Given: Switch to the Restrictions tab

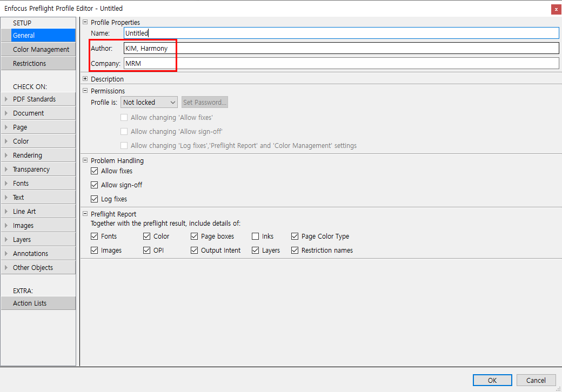Looking at the screenshot, I should pos(30,64).
